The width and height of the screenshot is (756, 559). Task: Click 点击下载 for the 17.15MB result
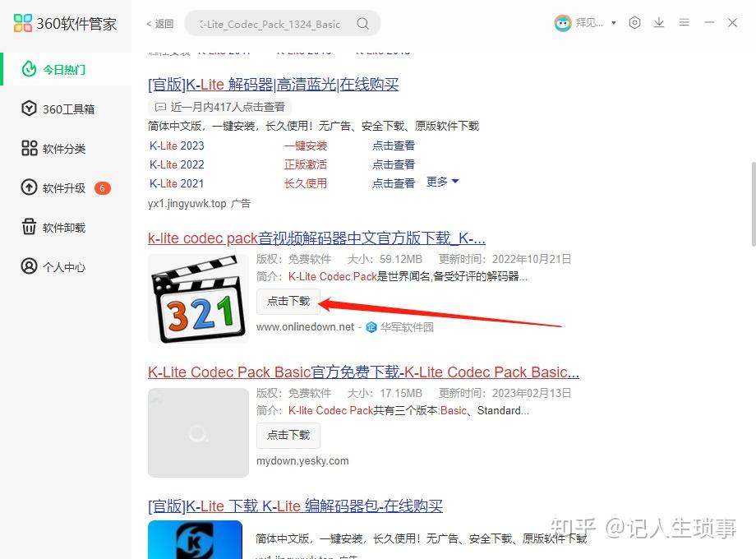[288, 435]
